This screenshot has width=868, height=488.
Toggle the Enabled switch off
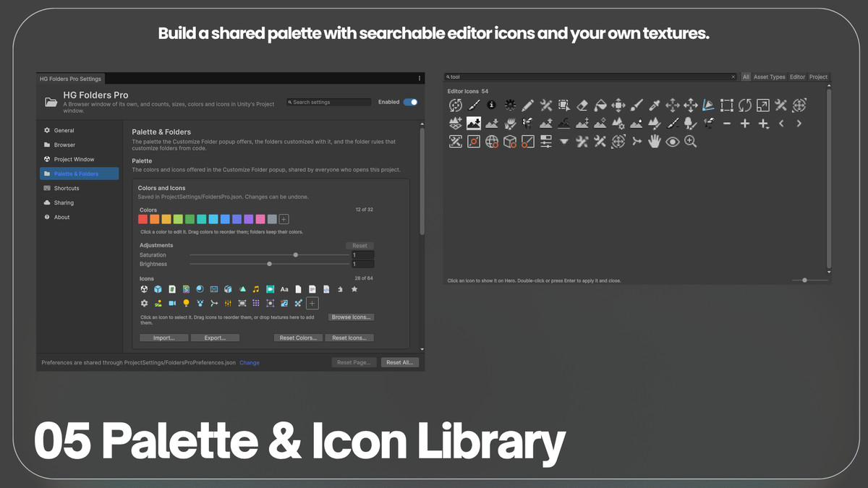[x=410, y=102]
